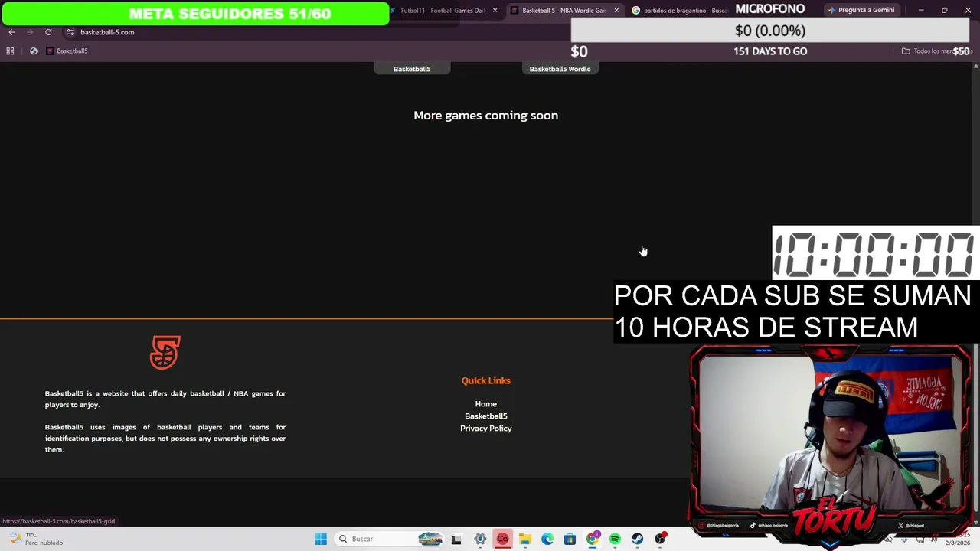
Task: Open the apps grid in bookmarks bar
Action: 10,51
